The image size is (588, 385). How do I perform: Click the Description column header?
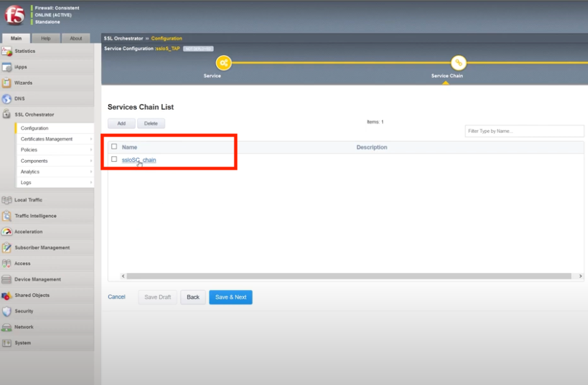point(372,147)
